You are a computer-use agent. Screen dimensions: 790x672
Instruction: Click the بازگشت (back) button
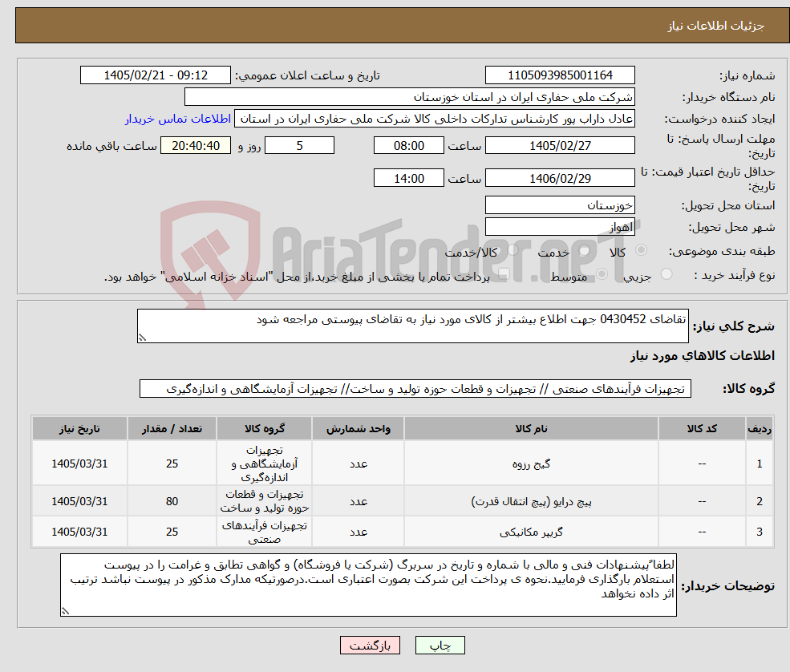(370, 646)
